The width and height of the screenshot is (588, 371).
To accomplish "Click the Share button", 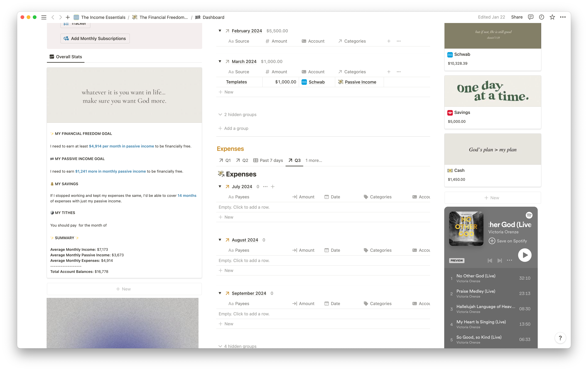I will coord(517,17).
